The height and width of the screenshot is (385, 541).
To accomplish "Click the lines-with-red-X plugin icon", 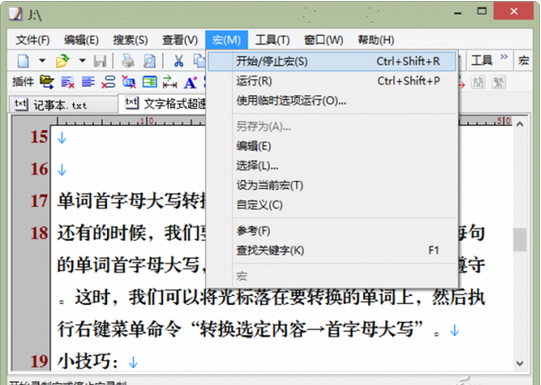I will pos(68,82).
